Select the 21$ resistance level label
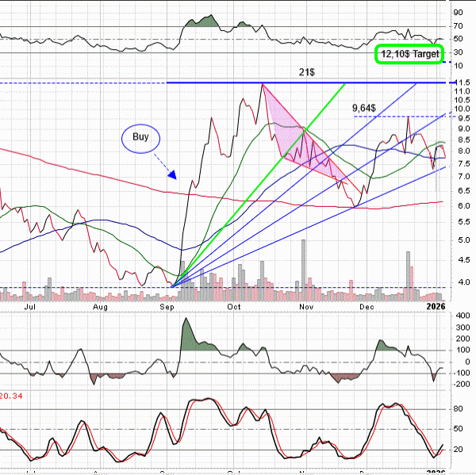The image size is (476, 475). pos(307,72)
